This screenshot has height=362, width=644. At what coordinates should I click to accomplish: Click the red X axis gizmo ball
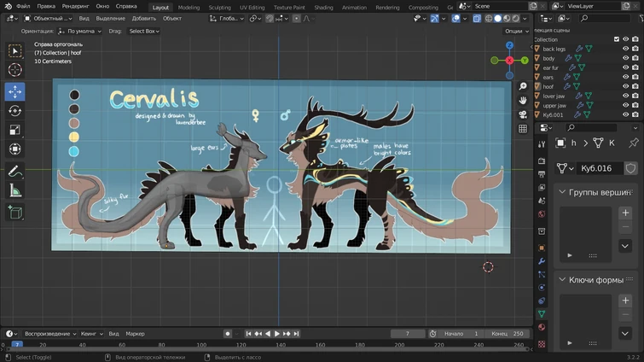(509, 61)
